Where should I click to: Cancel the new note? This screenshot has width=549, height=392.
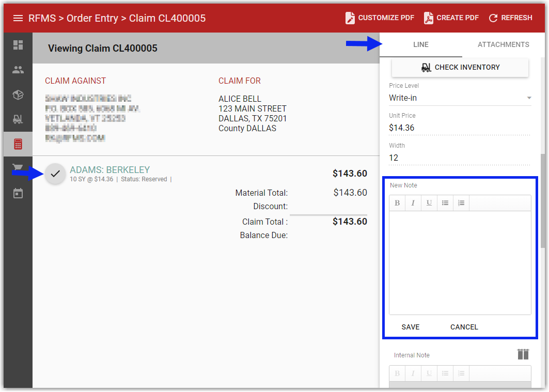click(464, 327)
